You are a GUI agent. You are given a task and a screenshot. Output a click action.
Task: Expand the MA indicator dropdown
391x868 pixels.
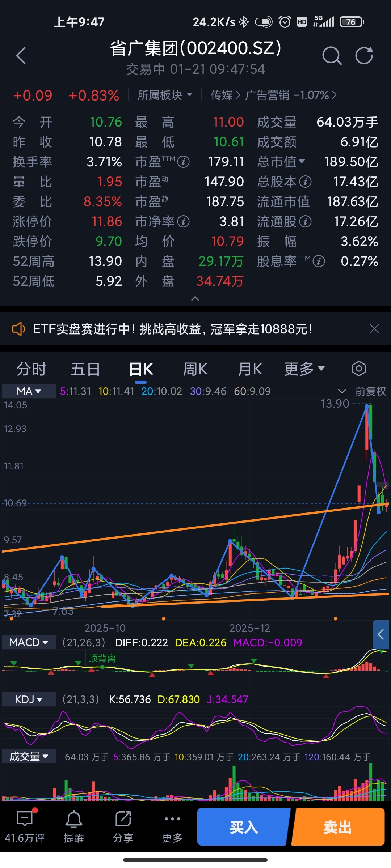coord(29,391)
